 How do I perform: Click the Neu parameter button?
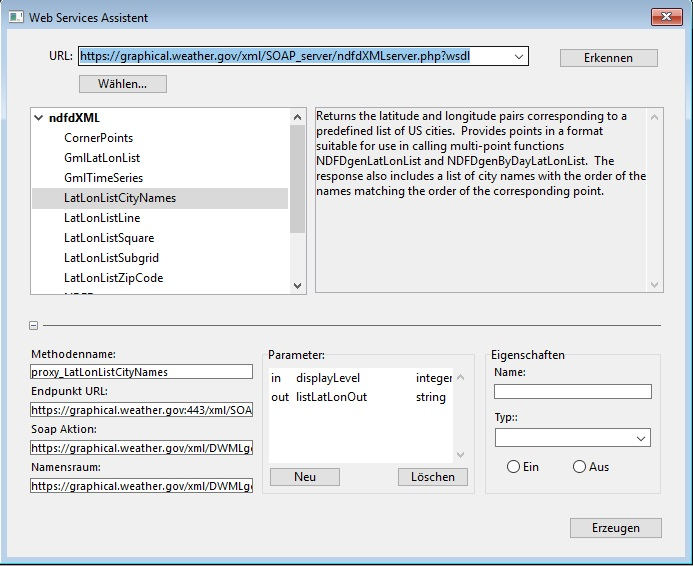[x=304, y=477]
